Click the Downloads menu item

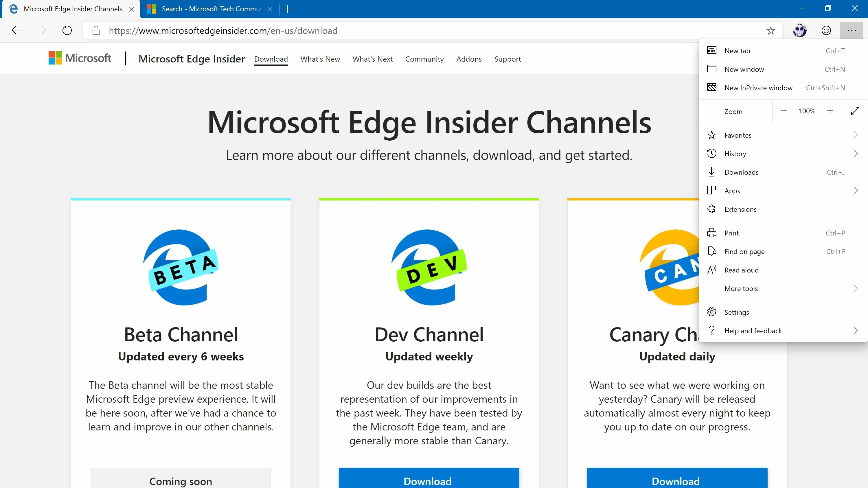(742, 172)
